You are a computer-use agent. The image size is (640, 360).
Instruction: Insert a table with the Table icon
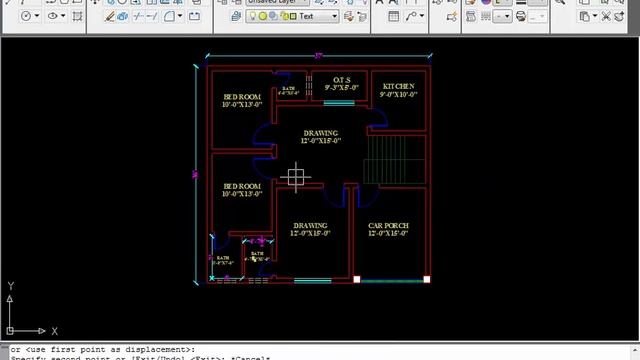coord(393,16)
